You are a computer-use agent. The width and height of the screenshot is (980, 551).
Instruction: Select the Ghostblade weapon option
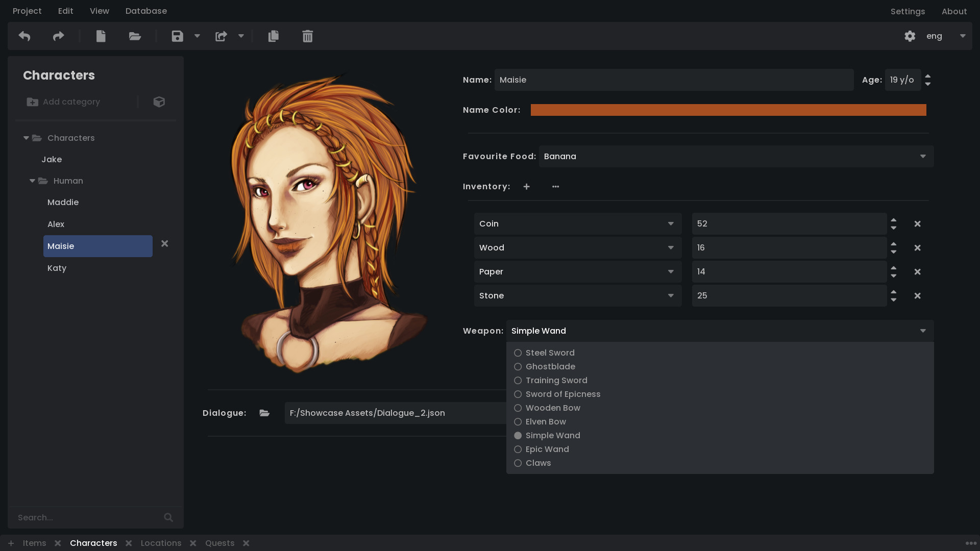pyautogui.click(x=550, y=366)
